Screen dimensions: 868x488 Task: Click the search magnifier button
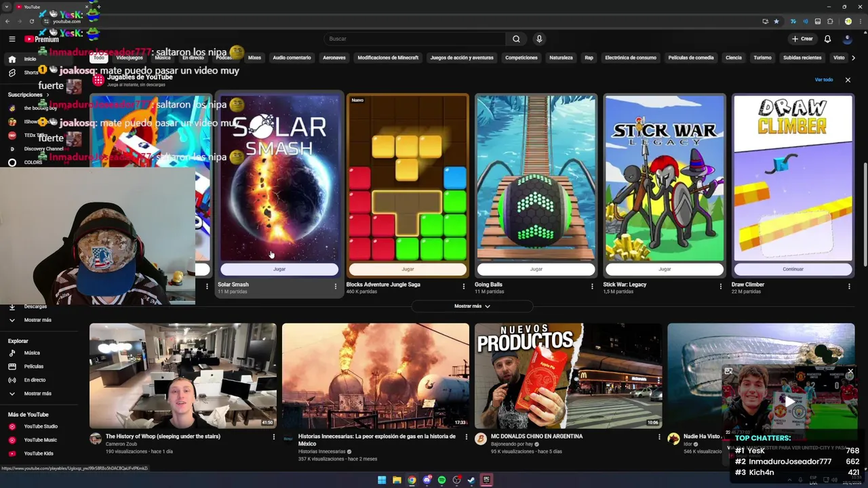click(516, 39)
